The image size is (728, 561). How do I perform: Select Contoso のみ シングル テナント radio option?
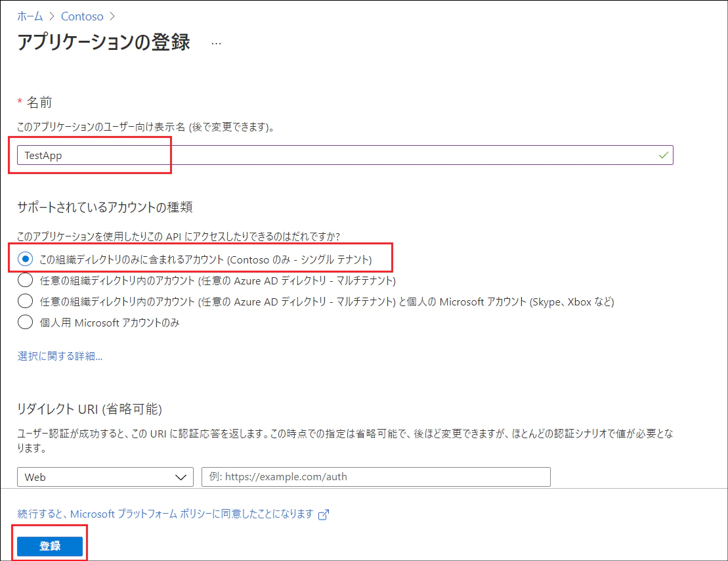25,259
